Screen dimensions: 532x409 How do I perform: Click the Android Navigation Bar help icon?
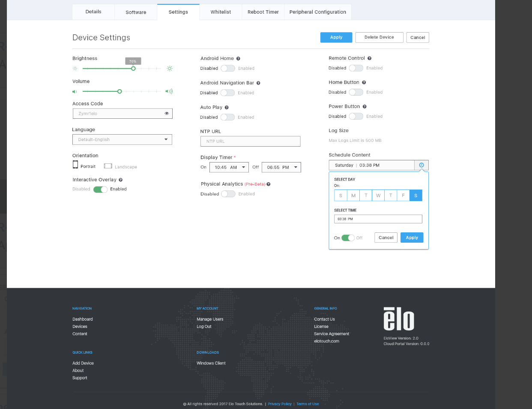(x=258, y=83)
